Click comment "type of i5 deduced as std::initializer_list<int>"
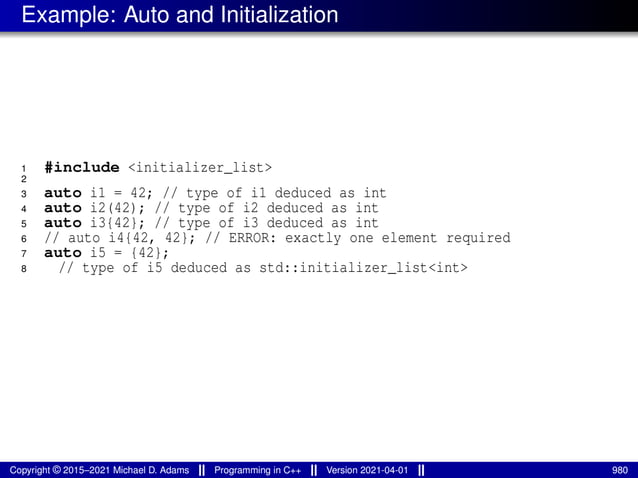The image size is (638, 478). point(263,268)
